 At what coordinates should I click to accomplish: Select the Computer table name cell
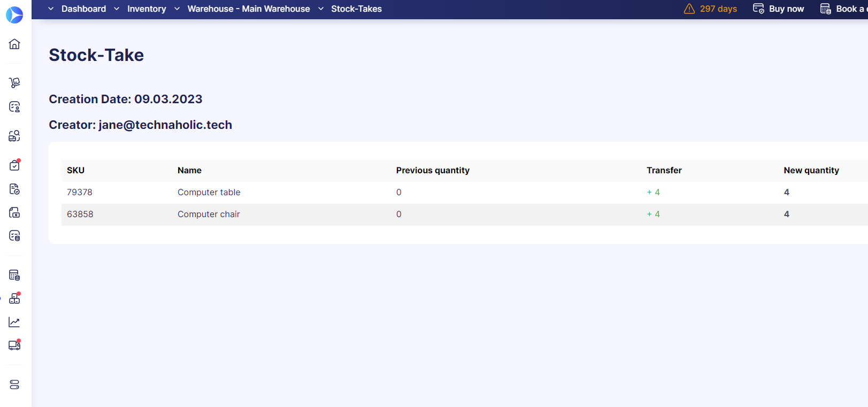coord(209,192)
